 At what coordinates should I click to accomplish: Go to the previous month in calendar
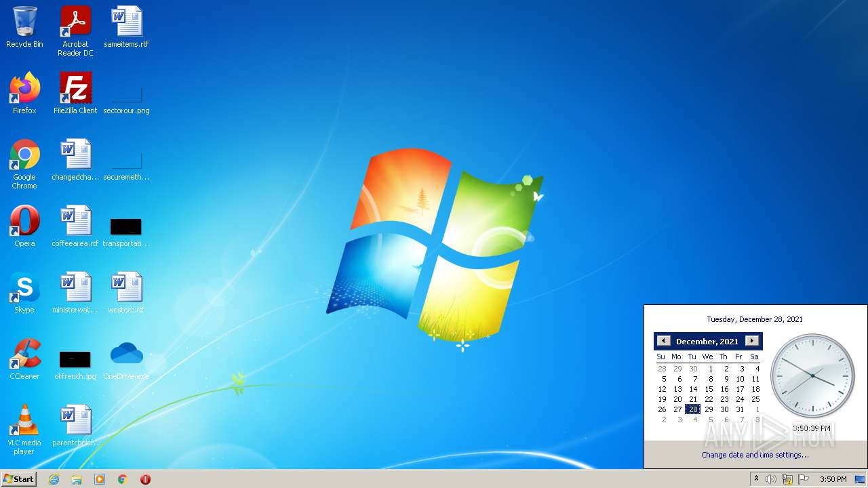tap(663, 341)
